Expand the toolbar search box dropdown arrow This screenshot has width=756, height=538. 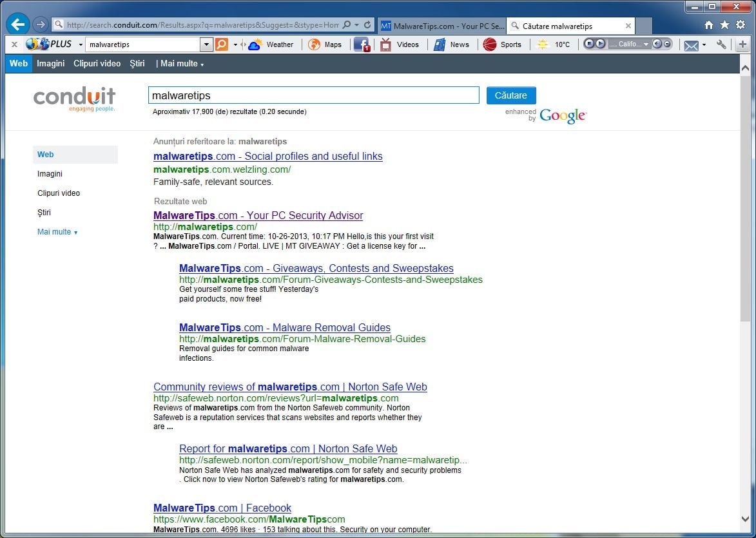click(x=206, y=44)
